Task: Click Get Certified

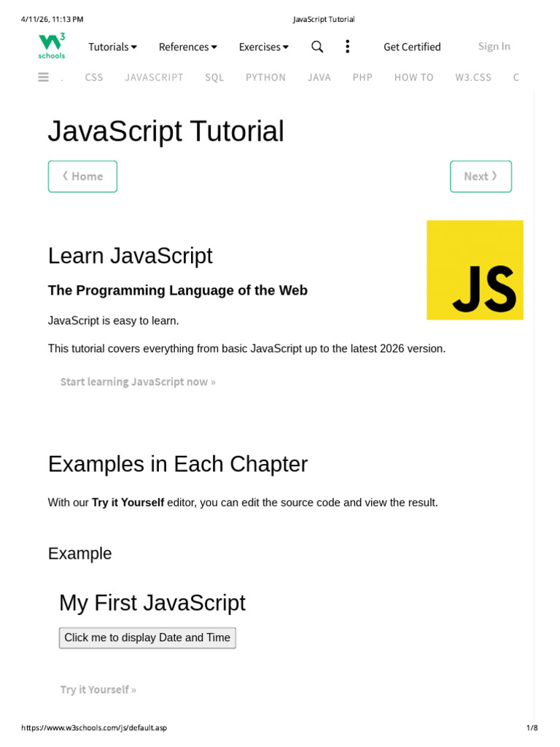Action: click(x=413, y=47)
